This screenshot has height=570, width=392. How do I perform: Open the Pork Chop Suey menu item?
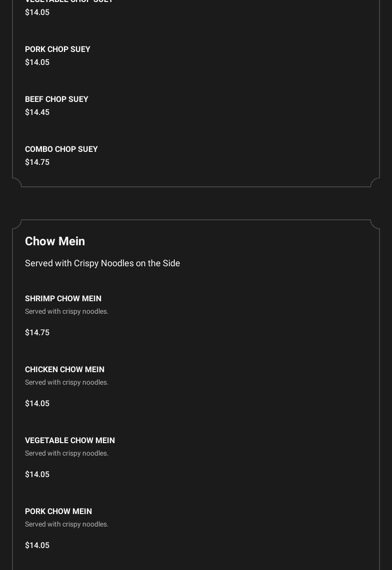click(57, 49)
